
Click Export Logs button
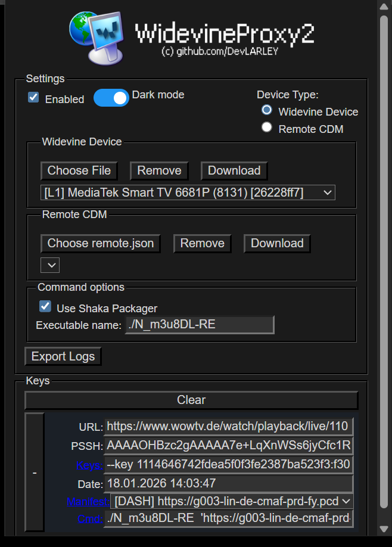click(x=63, y=356)
